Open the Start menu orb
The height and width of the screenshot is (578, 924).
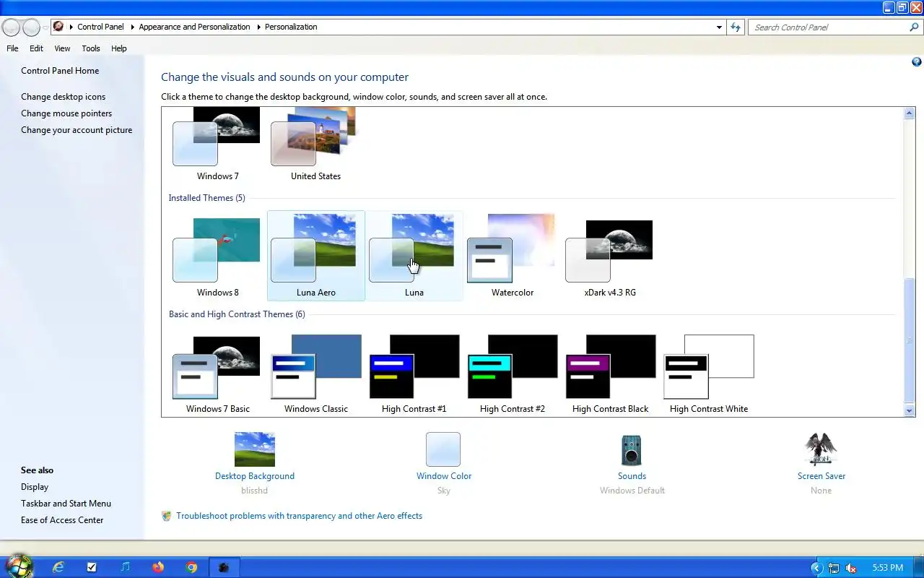click(18, 567)
